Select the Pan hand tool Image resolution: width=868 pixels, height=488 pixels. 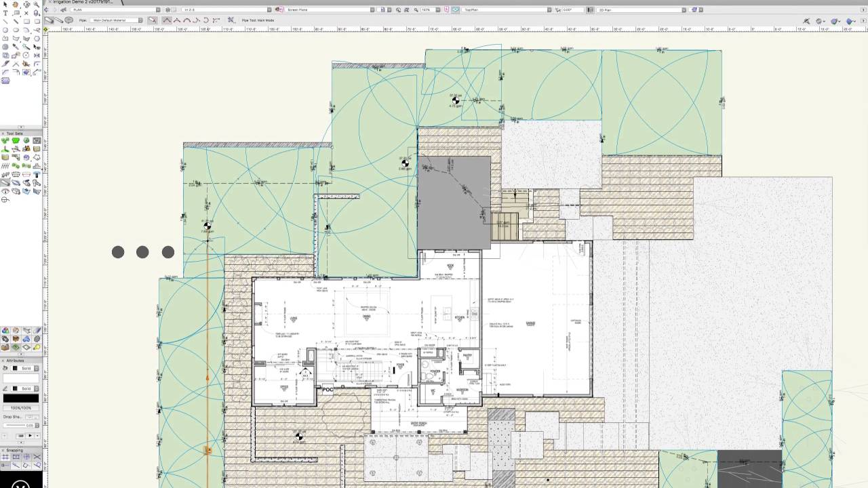pyautogui.click(x=16, y=4)
